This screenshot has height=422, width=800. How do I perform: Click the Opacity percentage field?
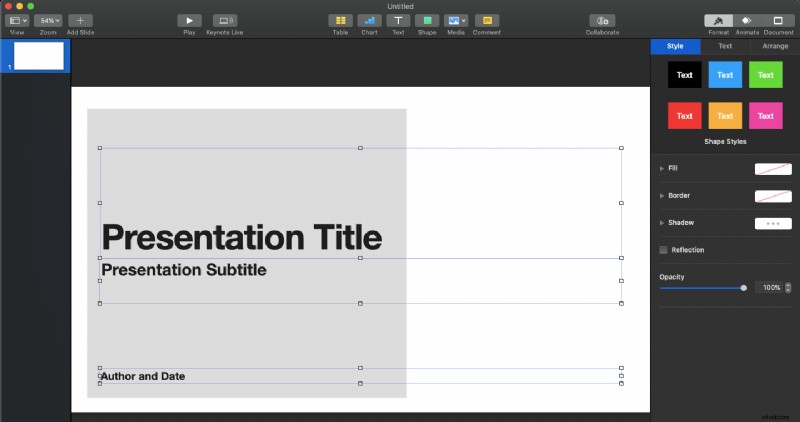pos(769,288)
